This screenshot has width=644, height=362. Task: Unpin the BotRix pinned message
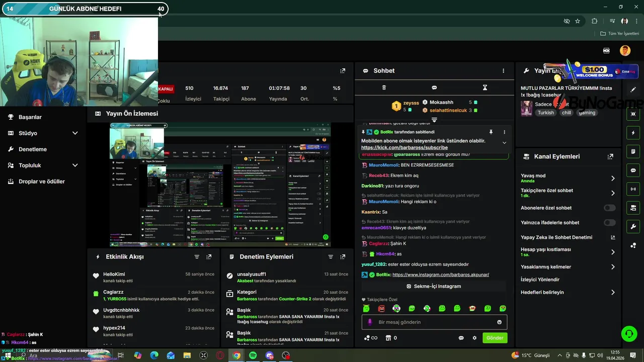(x=491, y=132)
